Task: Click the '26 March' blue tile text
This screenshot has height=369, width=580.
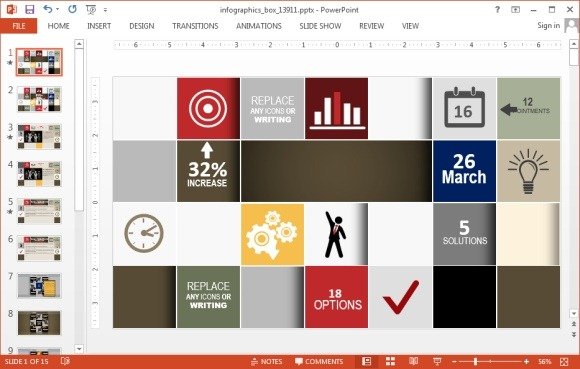Action: point(464,169)
